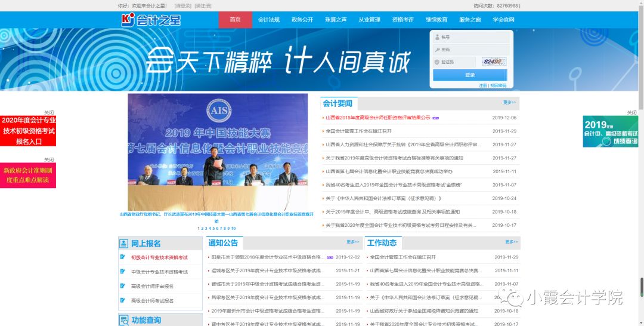The image size is (644, 326).
Task: Open the 珠算之声 menu item
Action: pos(336,20)
